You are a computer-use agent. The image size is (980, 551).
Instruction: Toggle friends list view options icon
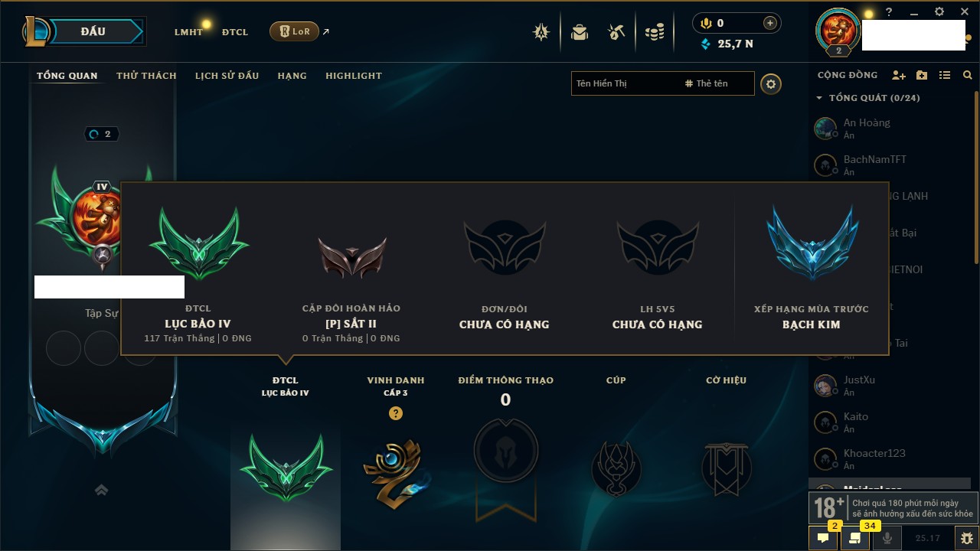click(945, 75)
